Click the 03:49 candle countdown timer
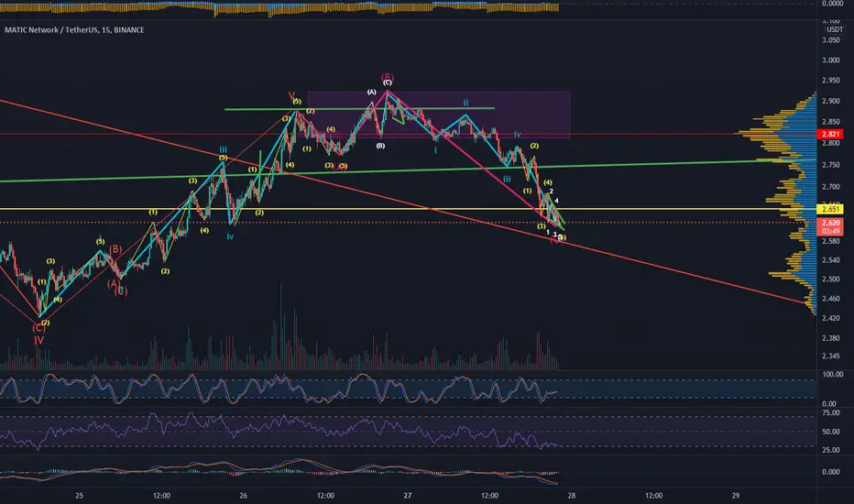The image size is (854, 504). coord(830,231)
